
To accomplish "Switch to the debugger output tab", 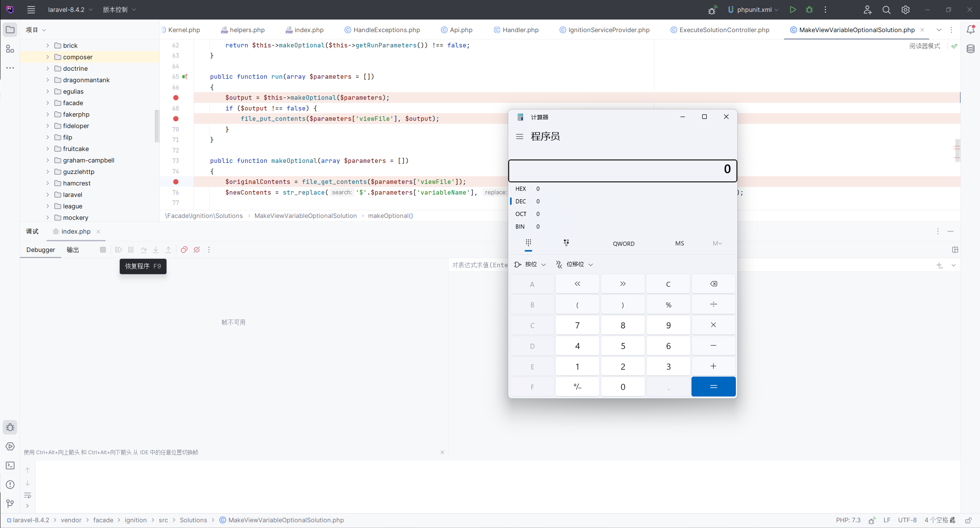I will click(x=73, y=250).
